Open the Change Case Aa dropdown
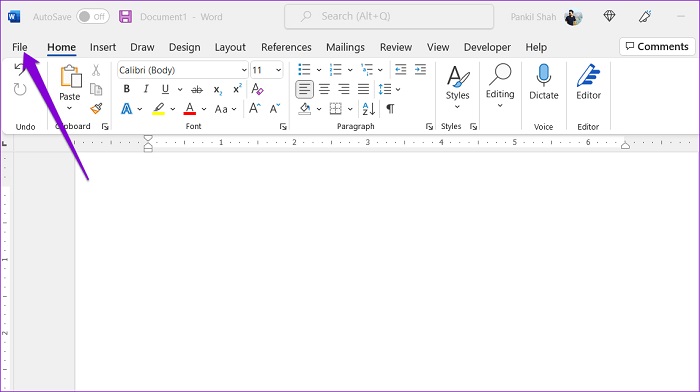This screenshot has width=700, height=392. tap(225, 109)
